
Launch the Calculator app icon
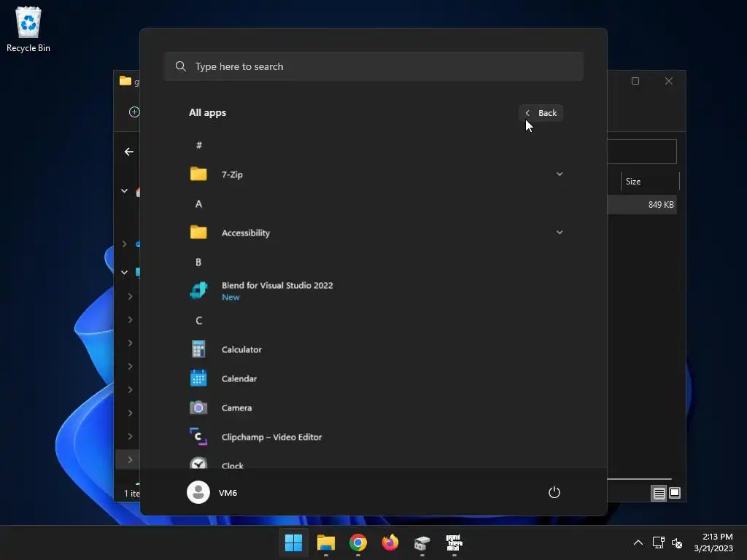(x=198, y=349)
